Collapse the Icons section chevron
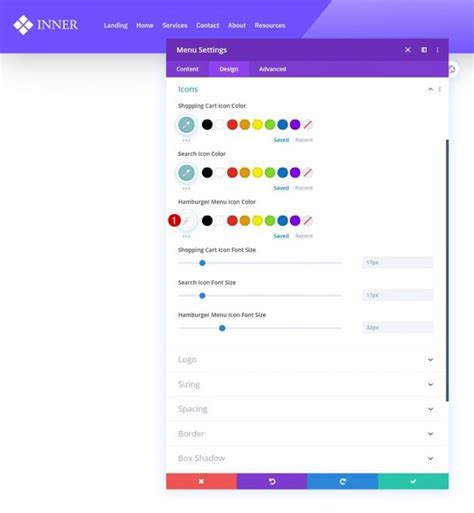 click(x=430, y=89)
